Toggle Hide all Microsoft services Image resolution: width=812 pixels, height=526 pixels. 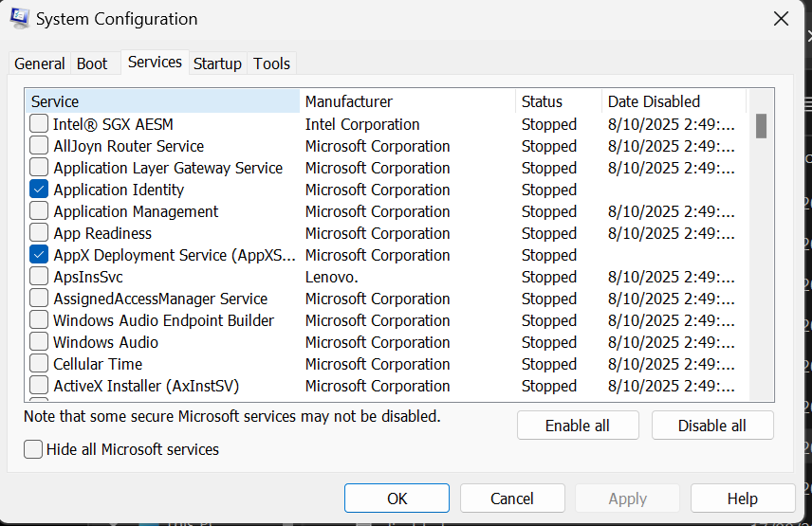(x=33, y=449)
